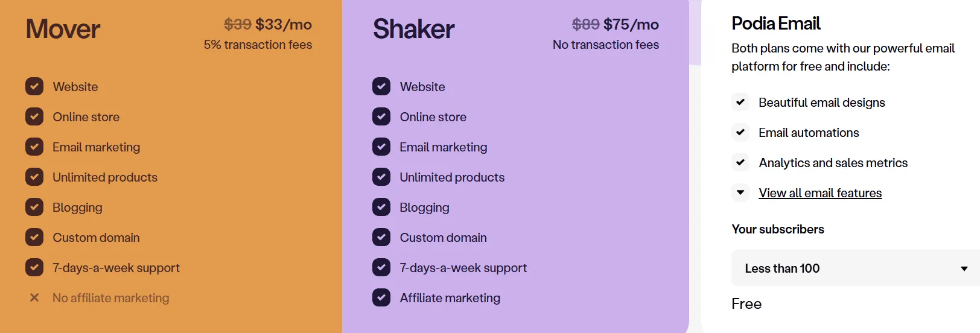Click Shaker's Custom domain check icon
The width and height of the screenshot is (980, 333).
click(381, 237)
